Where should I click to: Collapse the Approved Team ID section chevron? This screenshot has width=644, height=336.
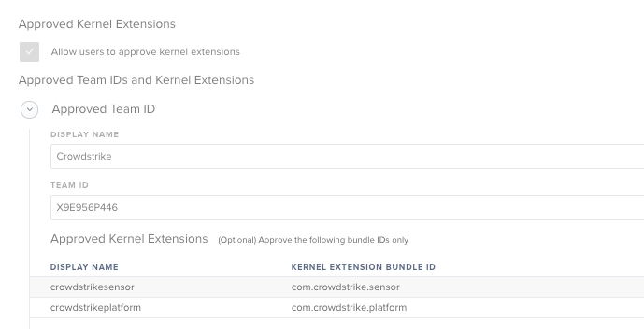click(x=30, y=109)
